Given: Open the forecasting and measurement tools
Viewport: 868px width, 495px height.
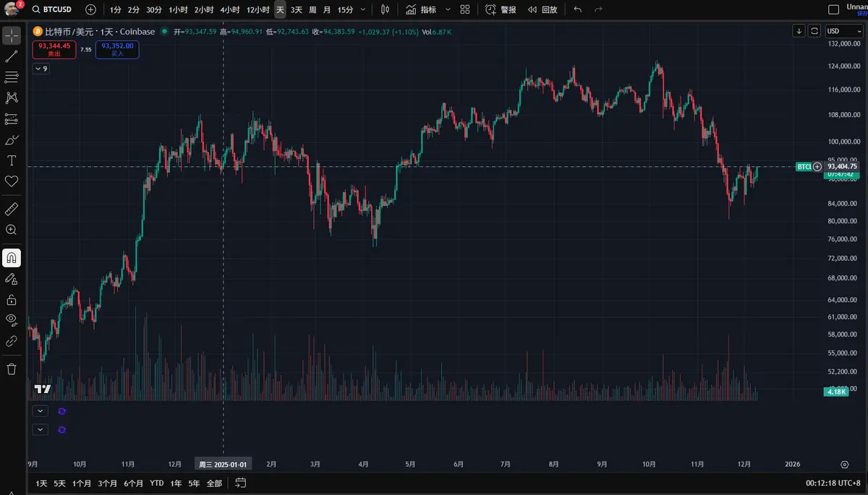Looking at the screenshot, I should 12,119.
